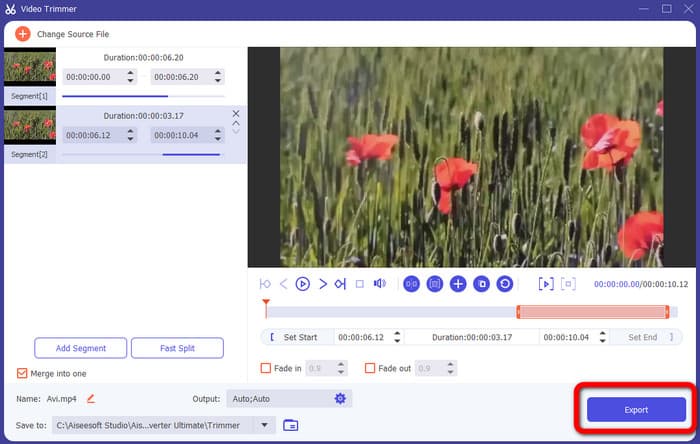700x444 pixels.
Task: Adjust Segment[2] start time stepper
Action: point(130,135)
